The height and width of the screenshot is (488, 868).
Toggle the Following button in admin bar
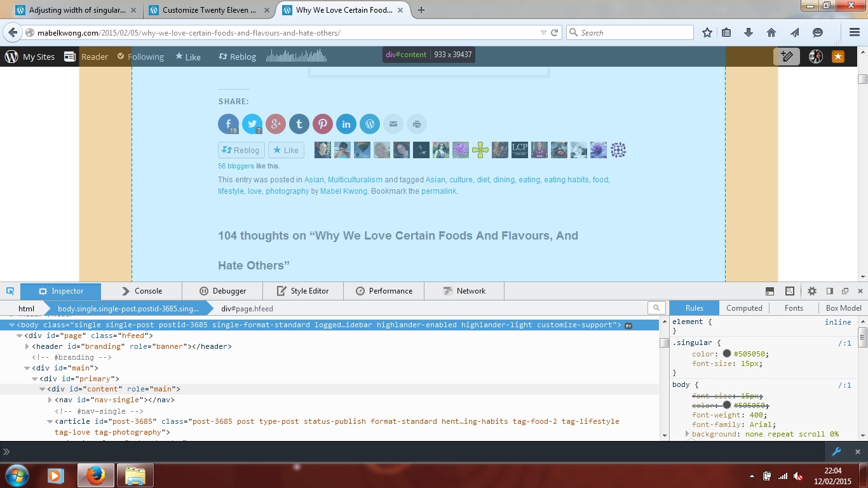pos(140,57)
